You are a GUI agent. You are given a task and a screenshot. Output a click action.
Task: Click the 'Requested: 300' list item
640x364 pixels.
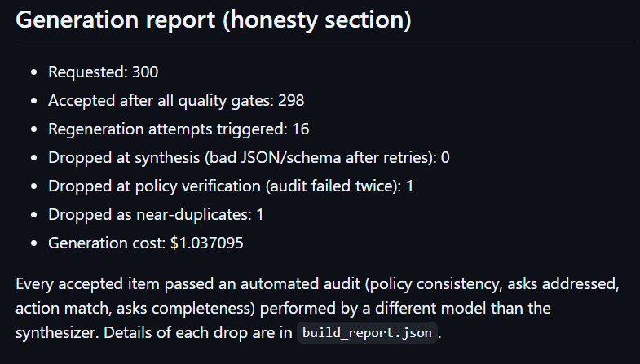tap(104, 72)
